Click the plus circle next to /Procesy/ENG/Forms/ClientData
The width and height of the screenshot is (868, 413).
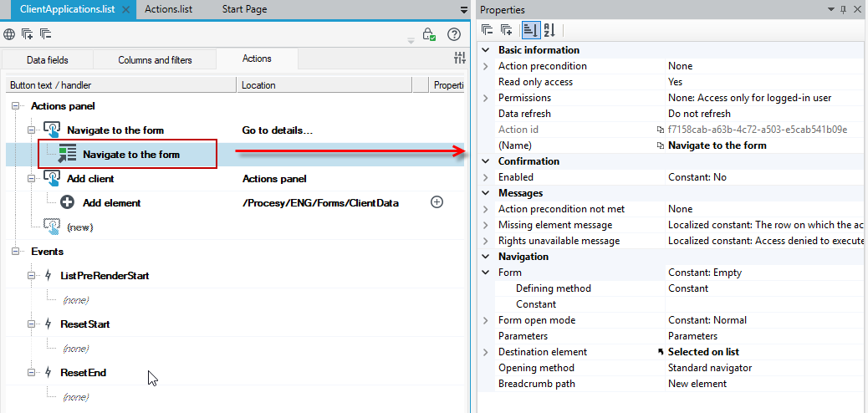[437, 202]
